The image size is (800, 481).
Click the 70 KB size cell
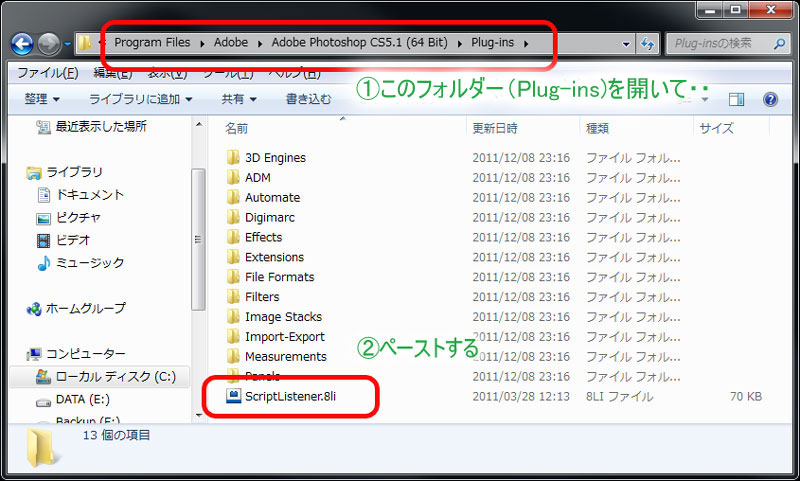click(745, 396)
